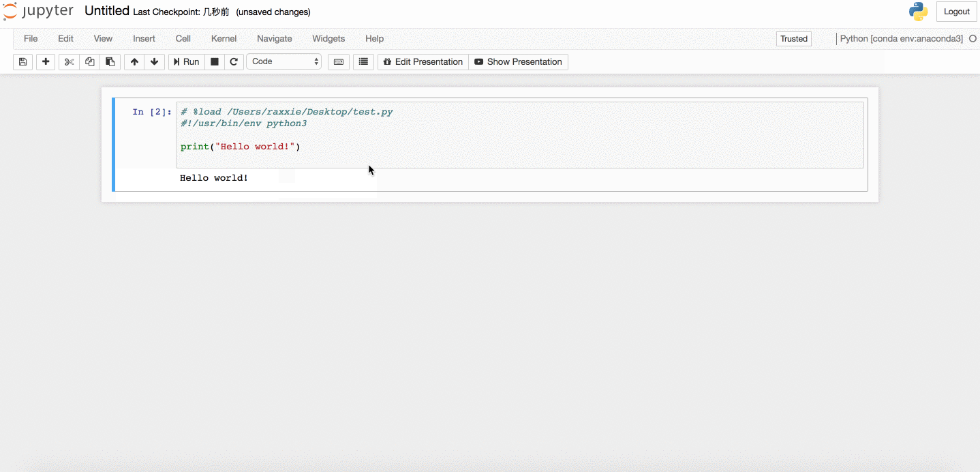Open the Insert menu
This screenshot has width=980, height=472.
(x=144, y=39)
